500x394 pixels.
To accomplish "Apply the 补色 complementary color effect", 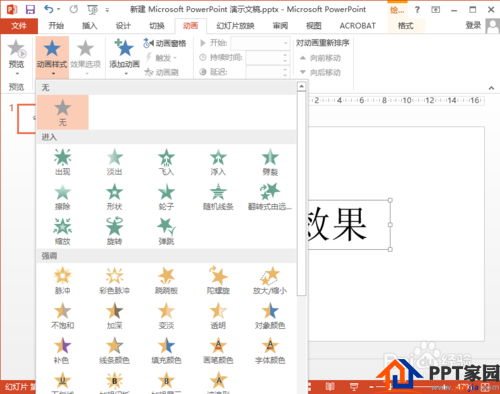I will [x=63, y=350].
